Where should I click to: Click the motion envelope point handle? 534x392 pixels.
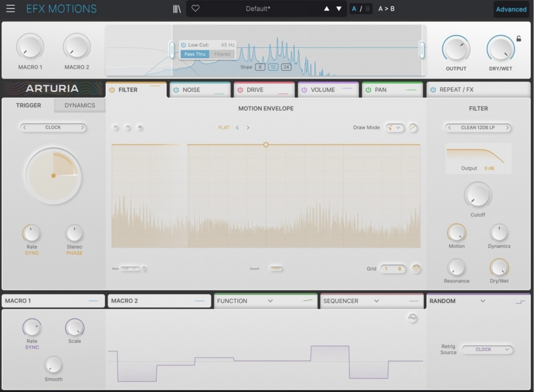(266, 145)
